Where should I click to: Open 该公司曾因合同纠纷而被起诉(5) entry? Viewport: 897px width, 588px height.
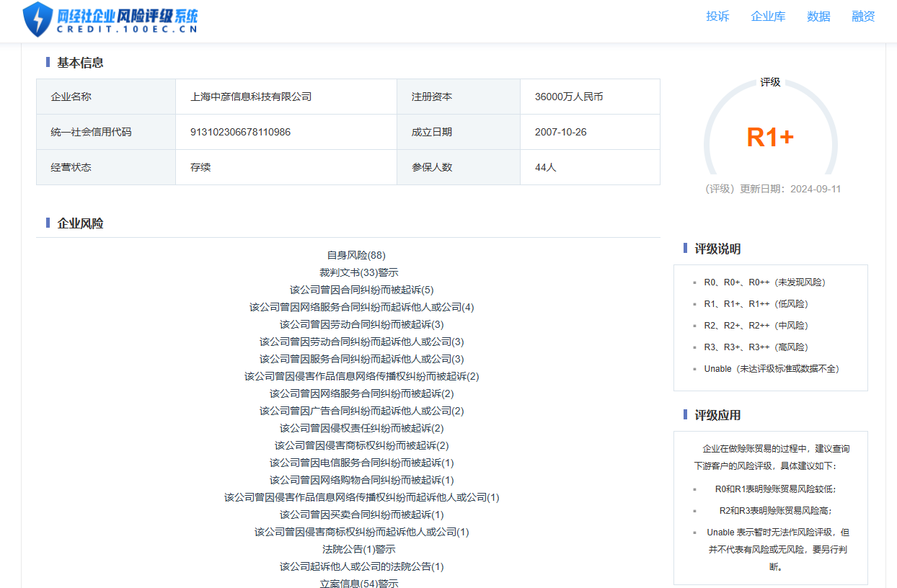(x=361, y=290)
